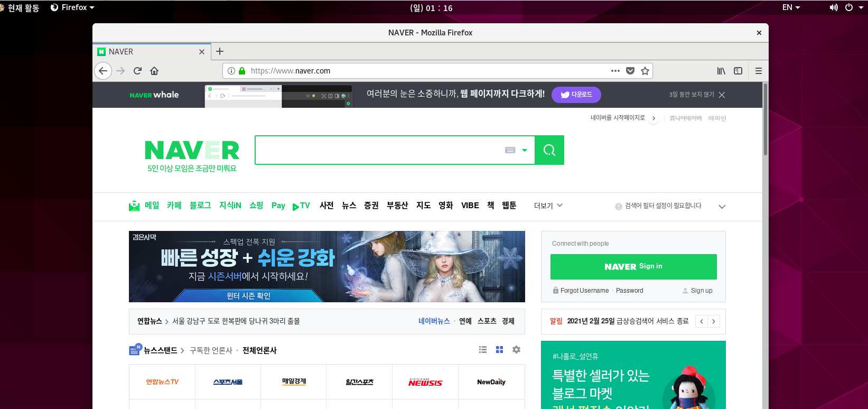
Task: Show sidebars icon in toolbar
Action: (738, 71)
